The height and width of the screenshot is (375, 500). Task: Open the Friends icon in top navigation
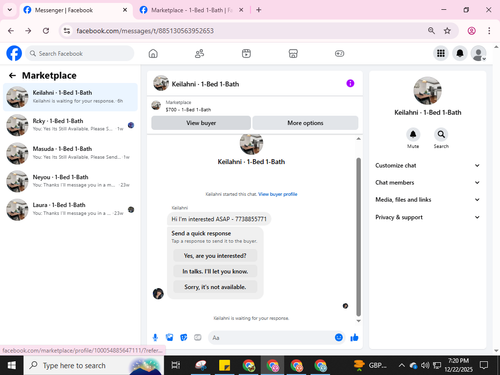tap(199, 53)
